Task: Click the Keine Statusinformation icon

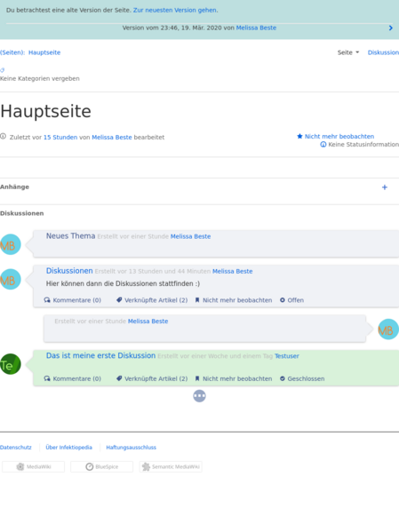Action: click(x=323, y=145)
